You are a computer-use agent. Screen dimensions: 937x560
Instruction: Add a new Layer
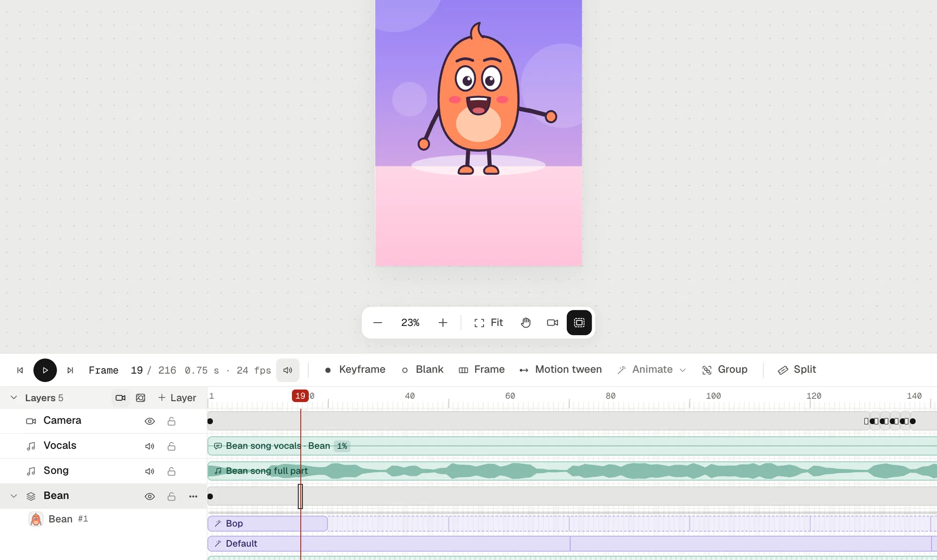177,398
